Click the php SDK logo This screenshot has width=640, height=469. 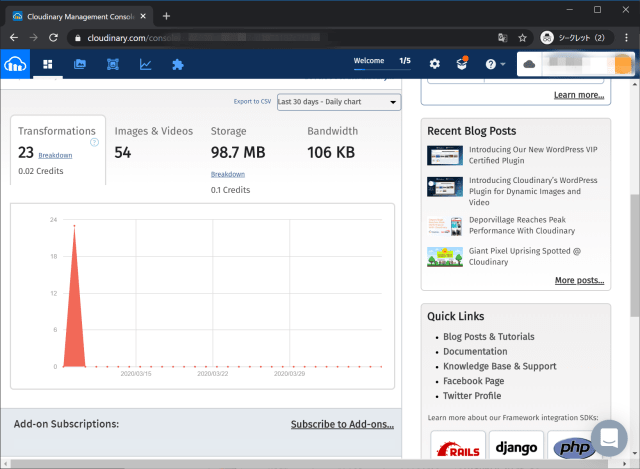tap(571, 448)
